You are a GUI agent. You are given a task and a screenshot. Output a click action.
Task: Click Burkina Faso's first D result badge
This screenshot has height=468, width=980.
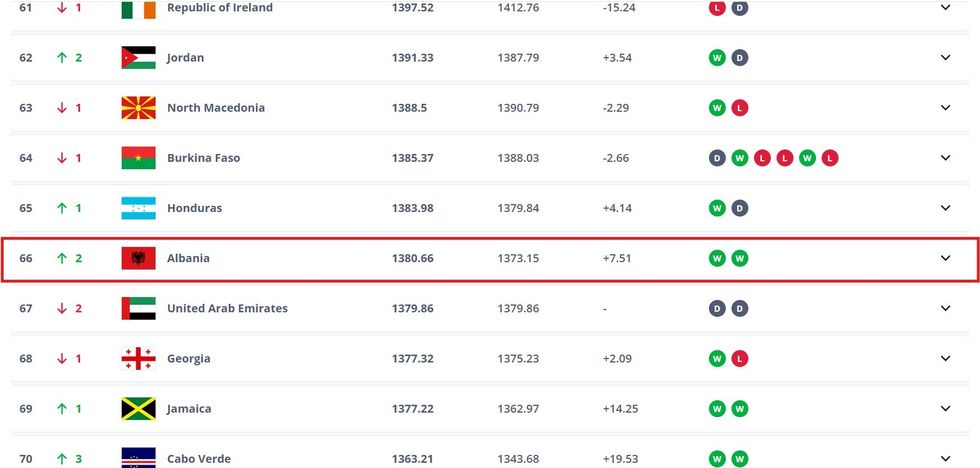(717, 158)
